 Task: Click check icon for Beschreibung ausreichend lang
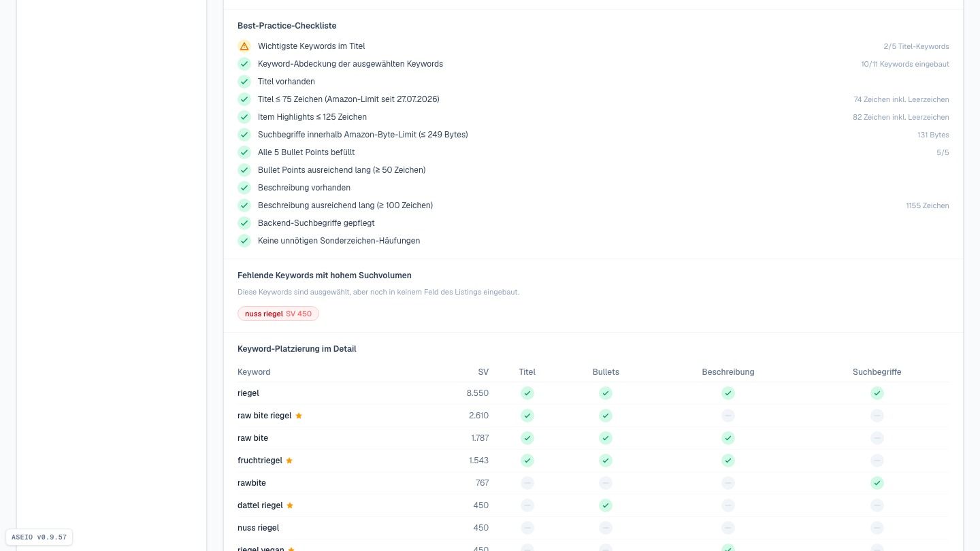pyautogui.click(x=244, y=205)
